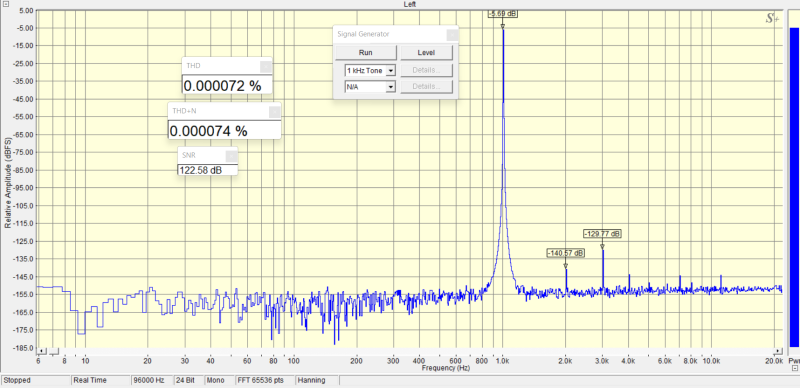The image size is (800, 388).
Task: Click the Hanning window status field
Action: click(317, 380)
